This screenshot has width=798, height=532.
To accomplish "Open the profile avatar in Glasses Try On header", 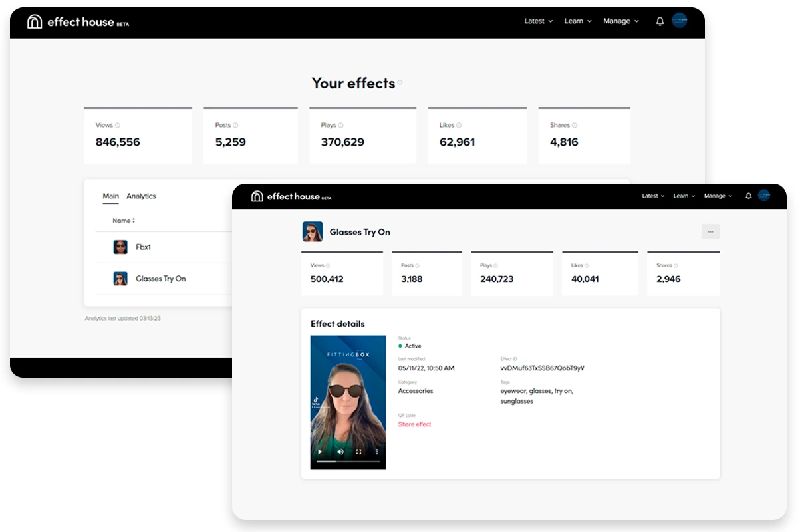I will pyautogui.click(x=763, y=196).
